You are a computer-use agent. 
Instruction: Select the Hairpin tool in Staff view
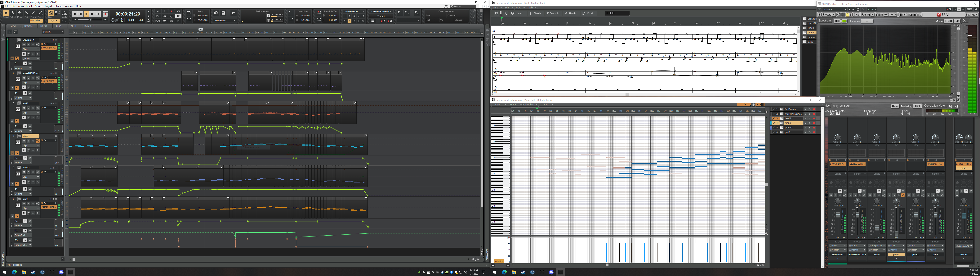[x=571, y=13]
